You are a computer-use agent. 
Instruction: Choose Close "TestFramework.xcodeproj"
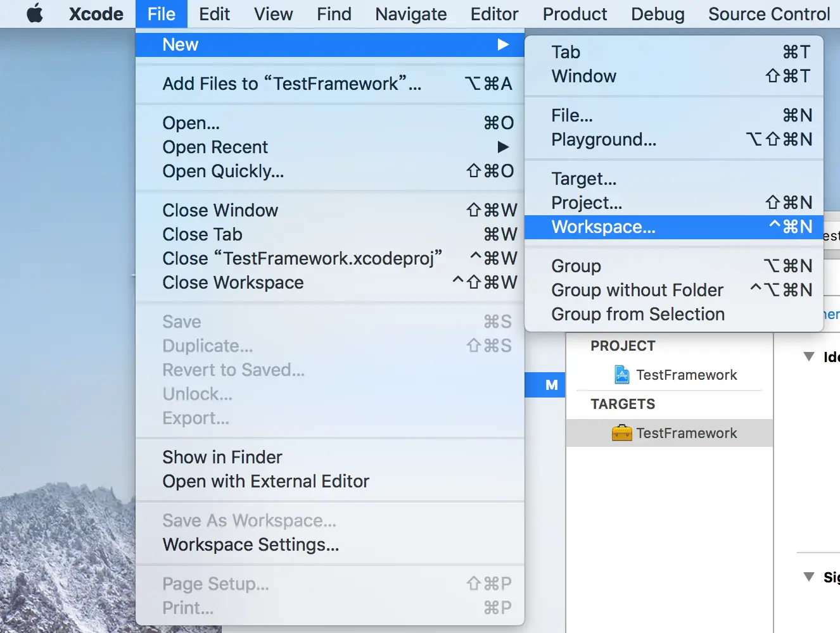[330, 258]
